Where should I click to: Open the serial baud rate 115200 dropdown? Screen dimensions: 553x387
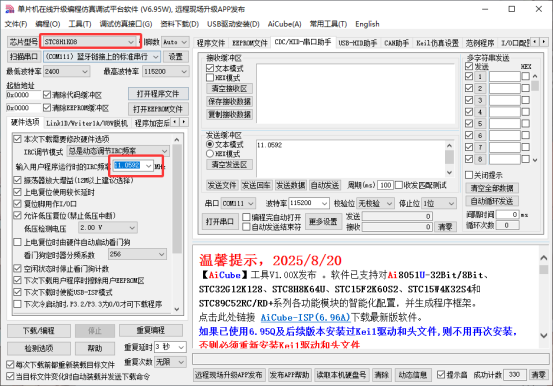tap(309, 203)
